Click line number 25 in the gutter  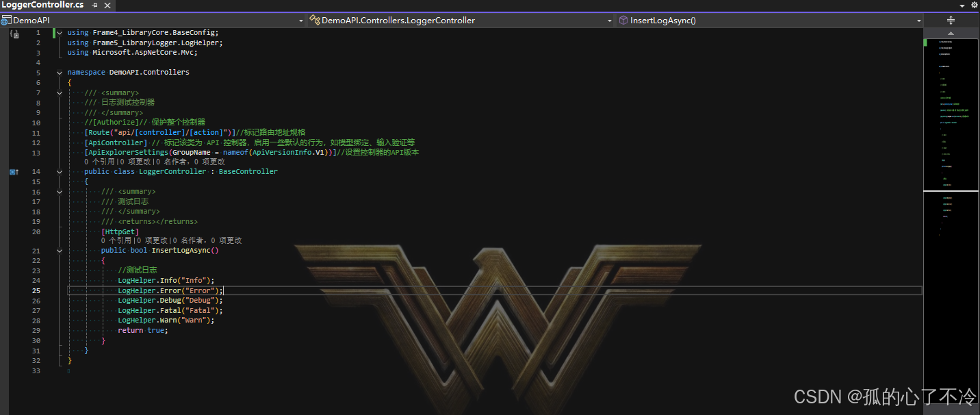36,291
